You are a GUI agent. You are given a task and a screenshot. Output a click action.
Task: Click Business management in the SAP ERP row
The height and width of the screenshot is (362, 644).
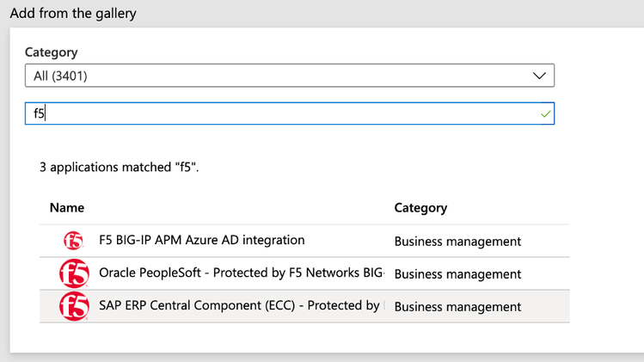point(457,307)
